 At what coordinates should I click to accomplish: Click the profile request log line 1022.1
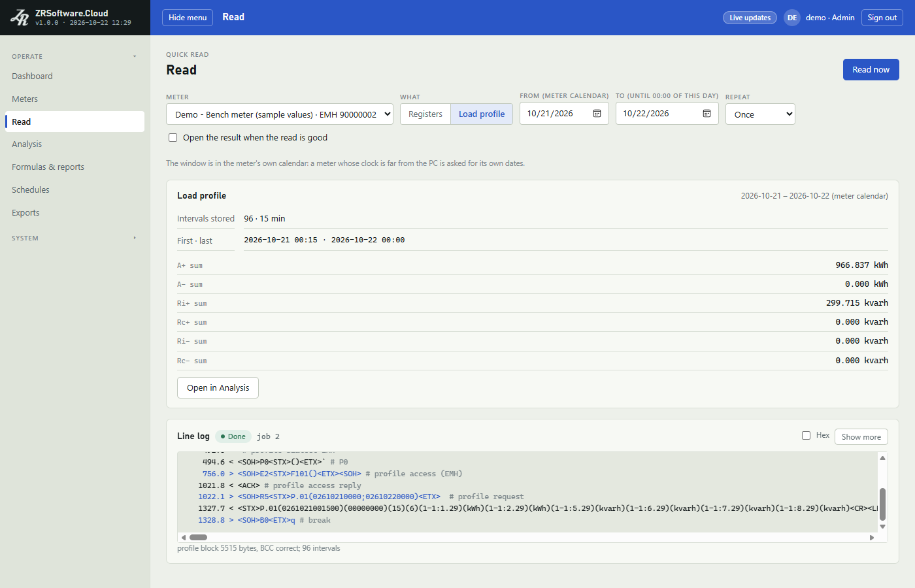pyautogui.click(x=361, y=497)
